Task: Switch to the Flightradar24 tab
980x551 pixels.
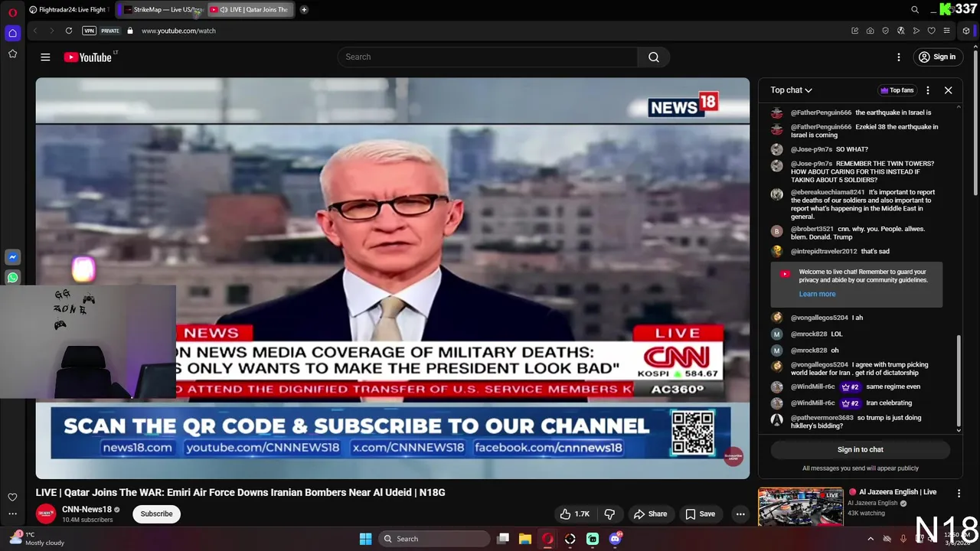Action: coord(69,10)
